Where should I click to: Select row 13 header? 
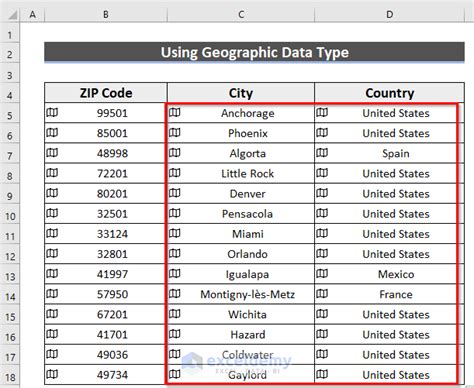10,276
